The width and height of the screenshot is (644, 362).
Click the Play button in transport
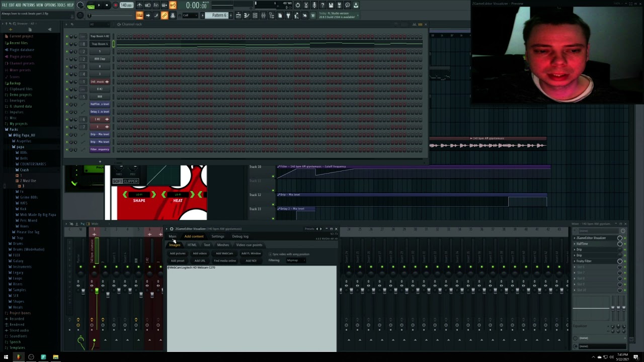[99, 5]
